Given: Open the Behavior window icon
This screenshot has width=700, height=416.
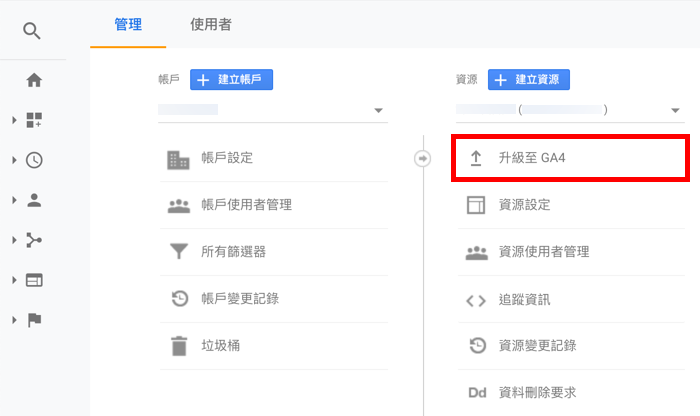Looking at the screenshot, I should point(34,280).
